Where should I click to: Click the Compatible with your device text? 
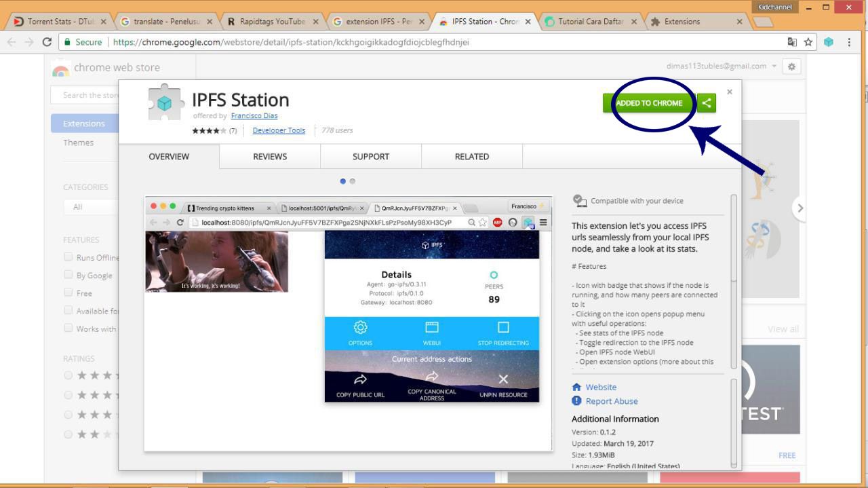click(x=637, y=201)
